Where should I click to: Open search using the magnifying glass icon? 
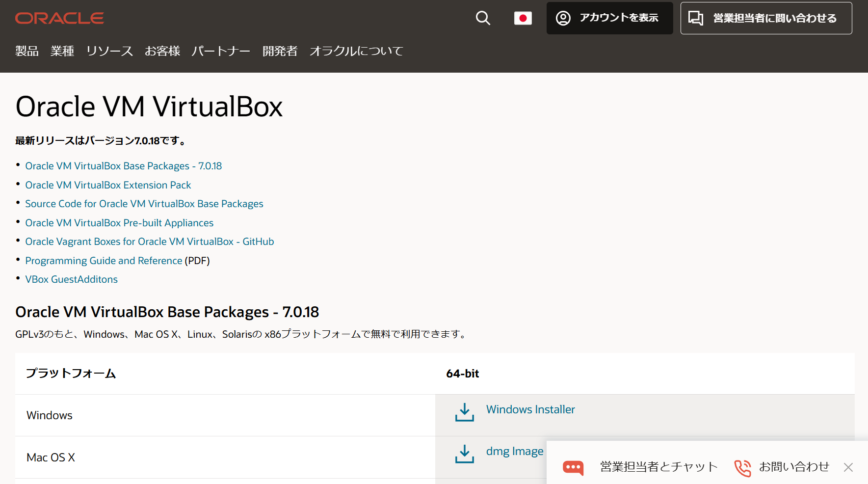(x=482, y=18)
